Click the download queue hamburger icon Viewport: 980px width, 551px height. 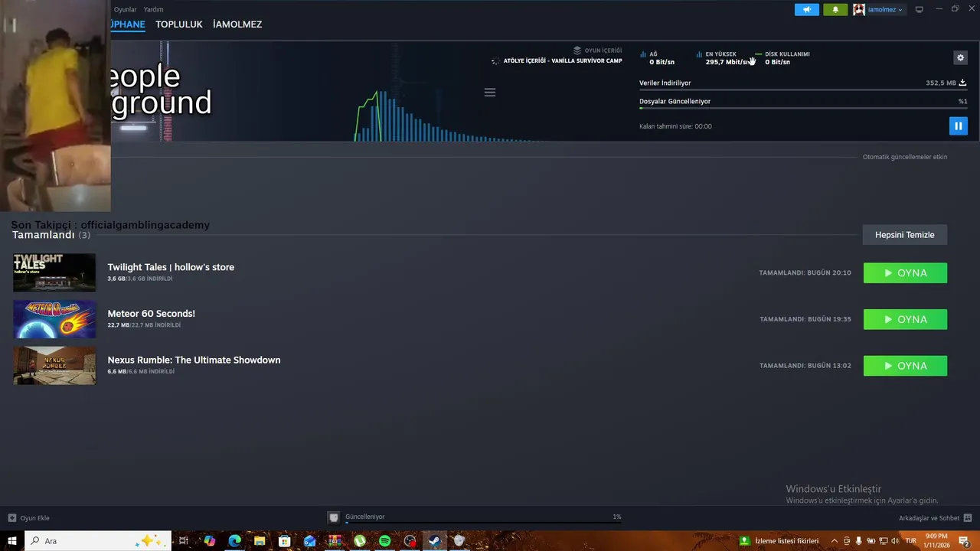click(x=490, y=93)
